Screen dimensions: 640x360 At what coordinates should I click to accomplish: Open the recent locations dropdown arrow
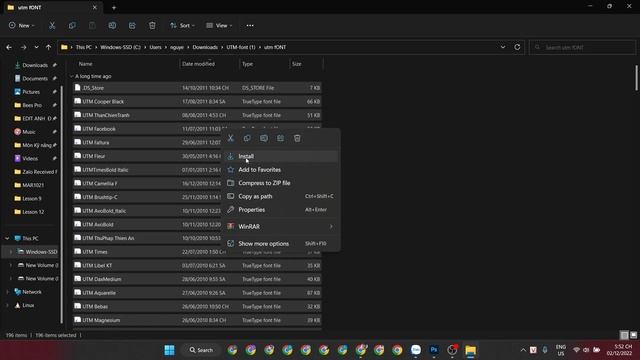[x=36, y=47]
